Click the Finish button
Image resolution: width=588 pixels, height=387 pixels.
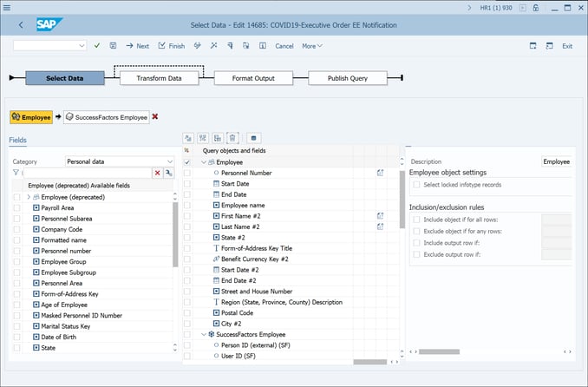(x=172, y=46)
